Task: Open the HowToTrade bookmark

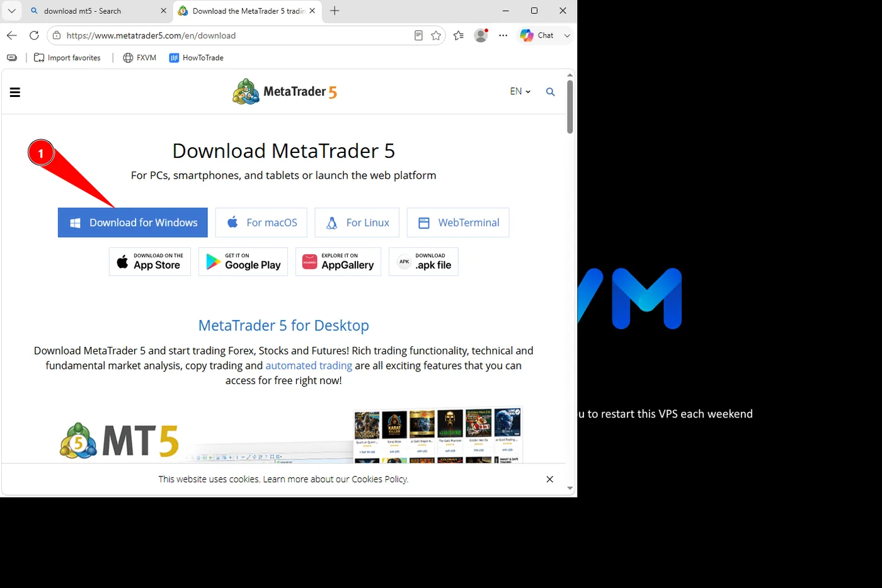Action: click(x=196, y=58)
